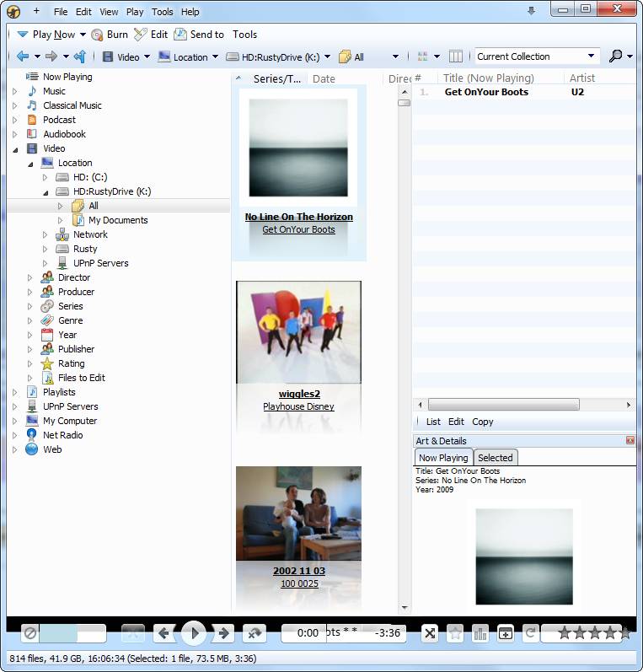Go to the previous track

click(165, 633)
